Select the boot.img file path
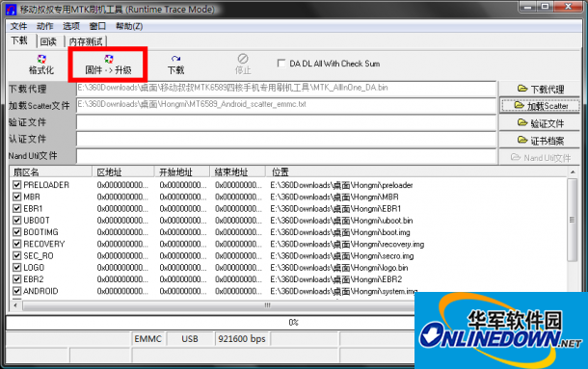Image resolution: width=588 pixels, height=369 pixels. tap(340, 232)
